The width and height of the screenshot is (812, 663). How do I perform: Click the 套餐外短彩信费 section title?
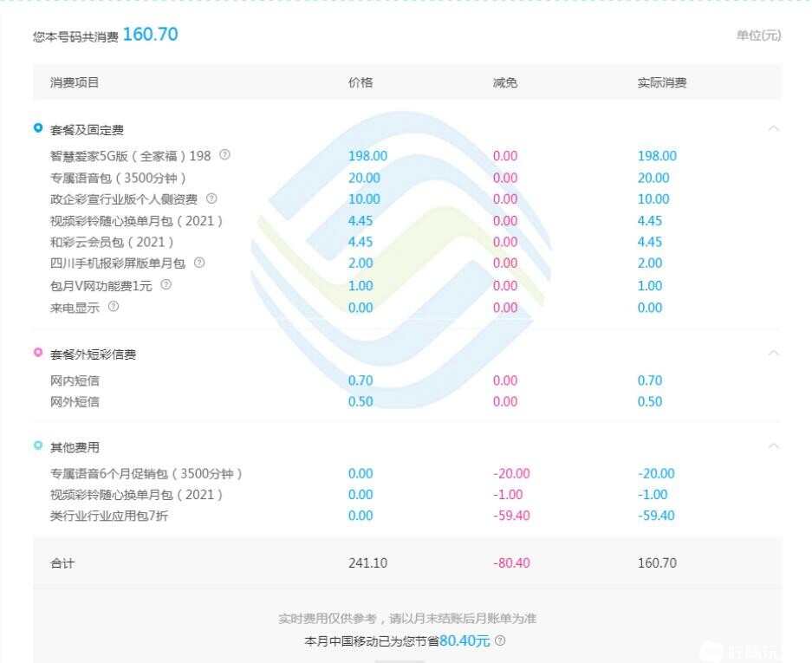(x=93, y=354)
